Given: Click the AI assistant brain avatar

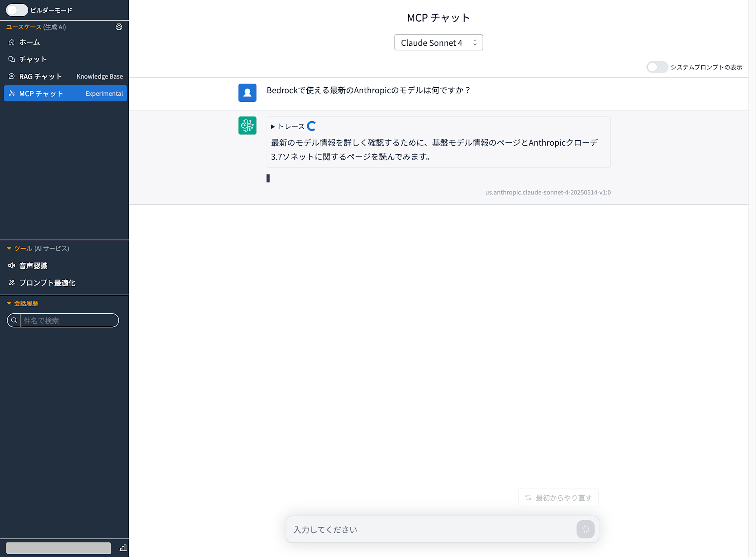Looking at the screenshot, I should pyautogui.click(x=247, y=126).
